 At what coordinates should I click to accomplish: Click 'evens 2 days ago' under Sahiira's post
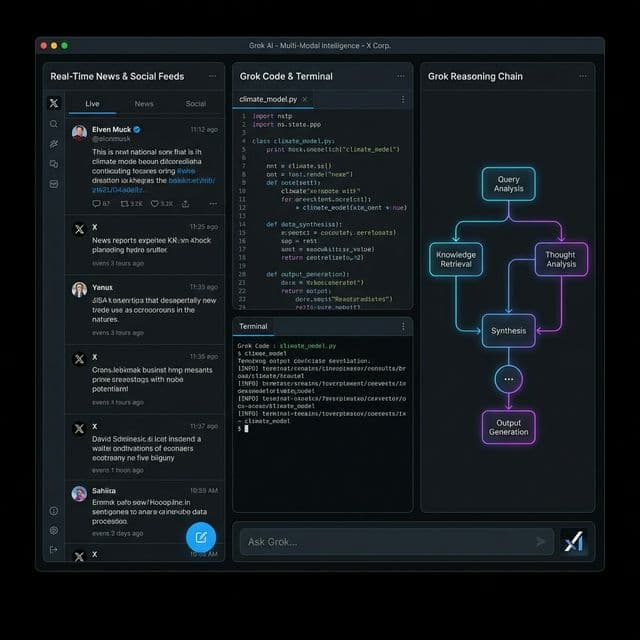[118, 533]
